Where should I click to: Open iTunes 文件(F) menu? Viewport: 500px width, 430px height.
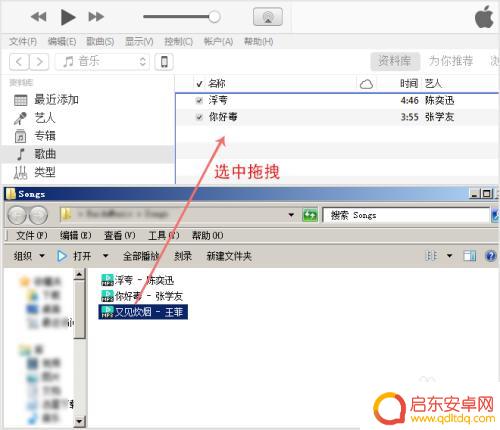tap(23, 42)
